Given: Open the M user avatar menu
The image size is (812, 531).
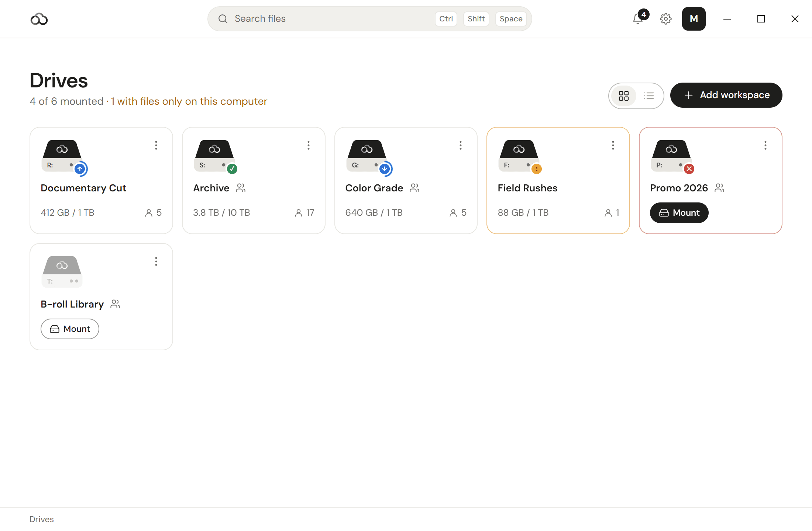Looking at the screenshot, I should [694, 19].
